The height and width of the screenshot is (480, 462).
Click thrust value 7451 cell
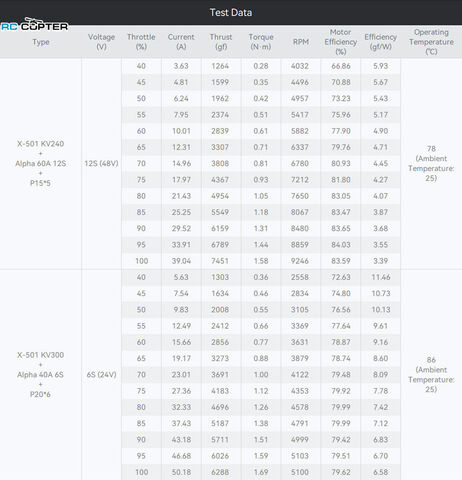tap(220, 261)
